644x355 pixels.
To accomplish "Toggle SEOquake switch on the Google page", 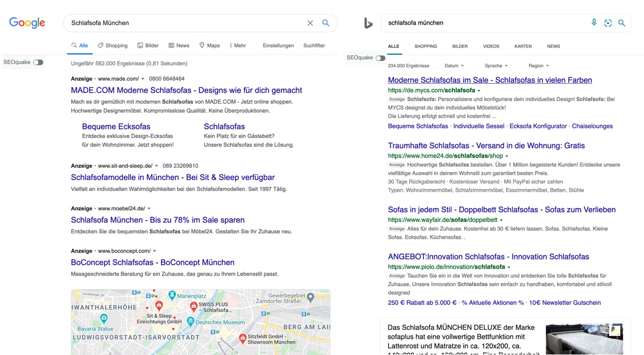I will pyautogui.click(x=38, y=62).
